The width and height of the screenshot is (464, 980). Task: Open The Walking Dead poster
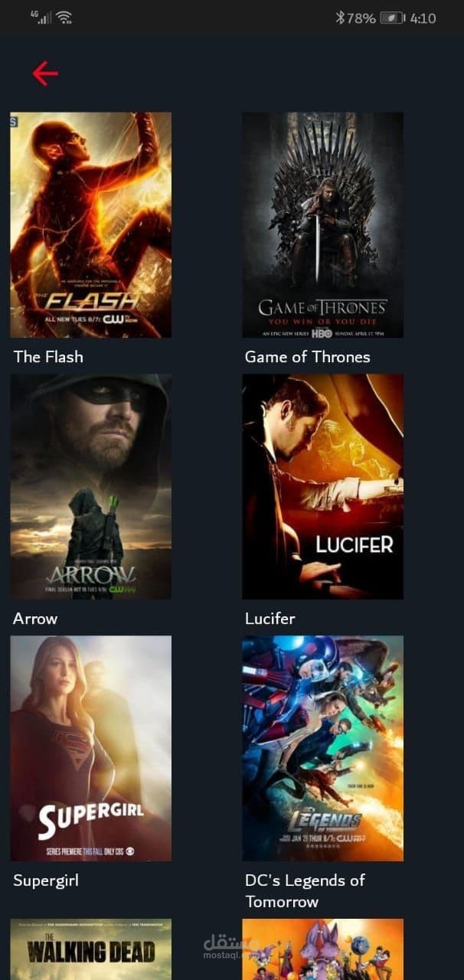[90, 949]
